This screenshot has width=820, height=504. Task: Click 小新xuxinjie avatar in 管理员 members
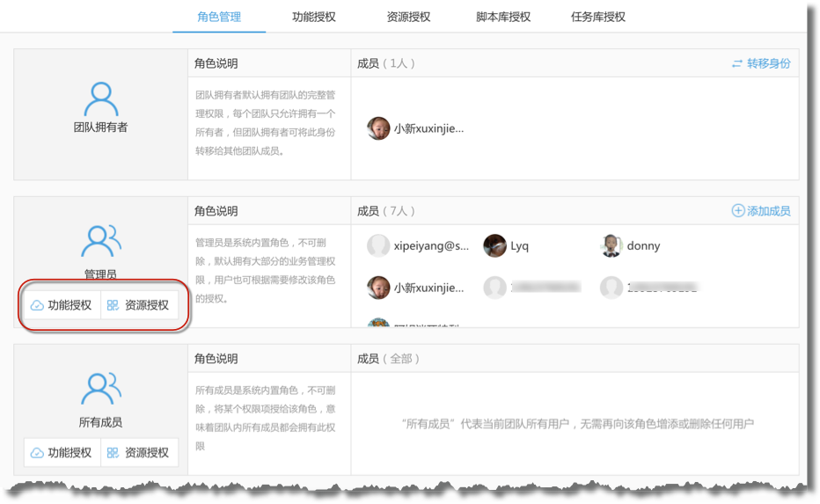[378, 288]
